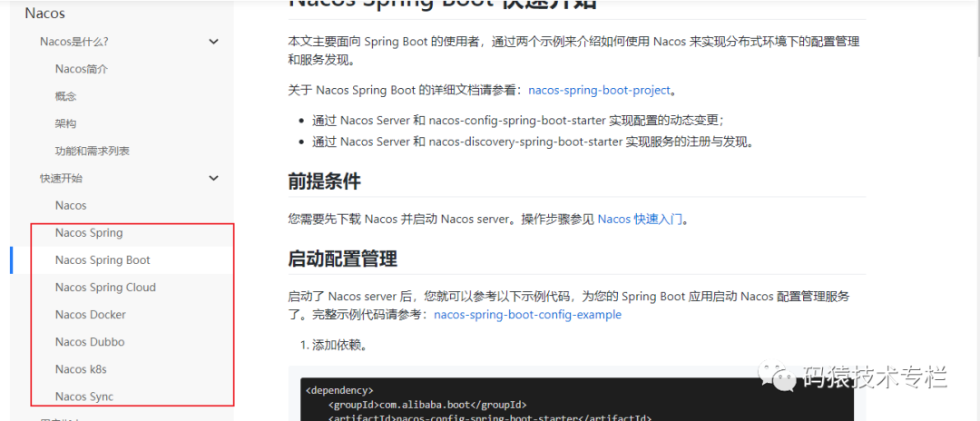
Task: Click the Nacos是什么? sidebar heading
Action: pos(74,42)
